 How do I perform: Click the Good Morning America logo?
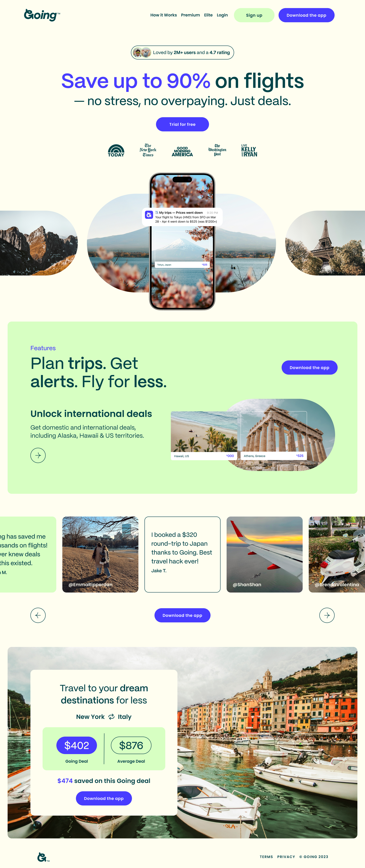point(182,151)
